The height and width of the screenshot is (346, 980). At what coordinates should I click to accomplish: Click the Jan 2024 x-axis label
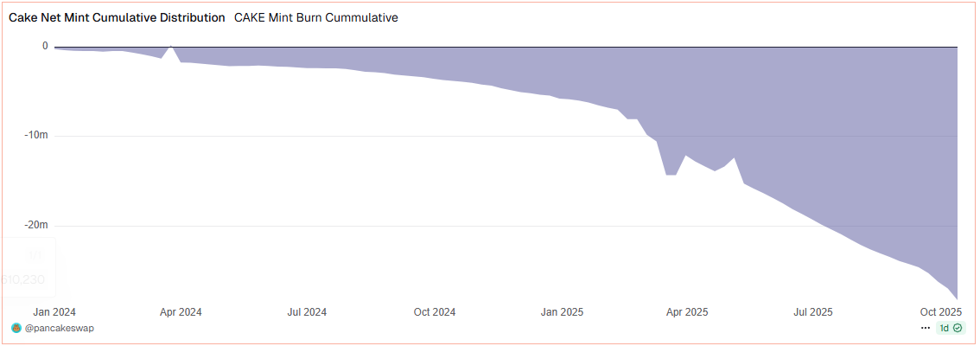coord(54,311)
